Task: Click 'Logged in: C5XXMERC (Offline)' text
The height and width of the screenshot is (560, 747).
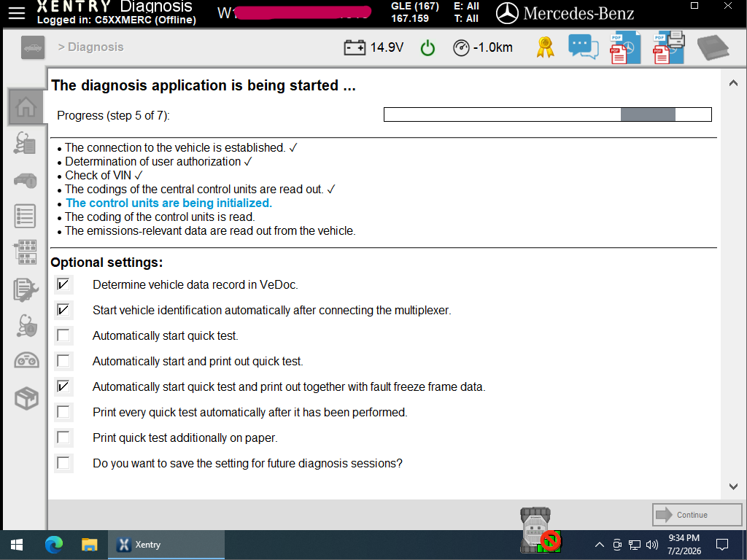Action: pyautogui.click(x=117, y=20)
